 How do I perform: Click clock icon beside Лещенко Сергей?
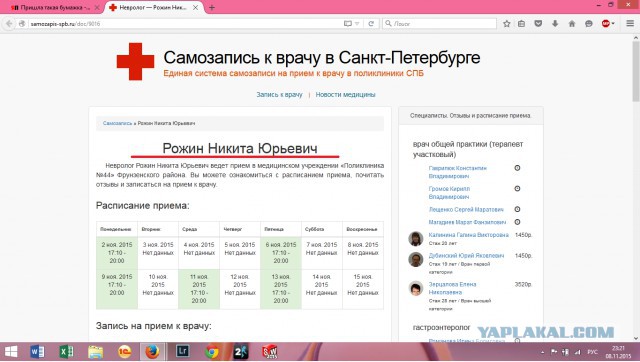pos(517,209)
